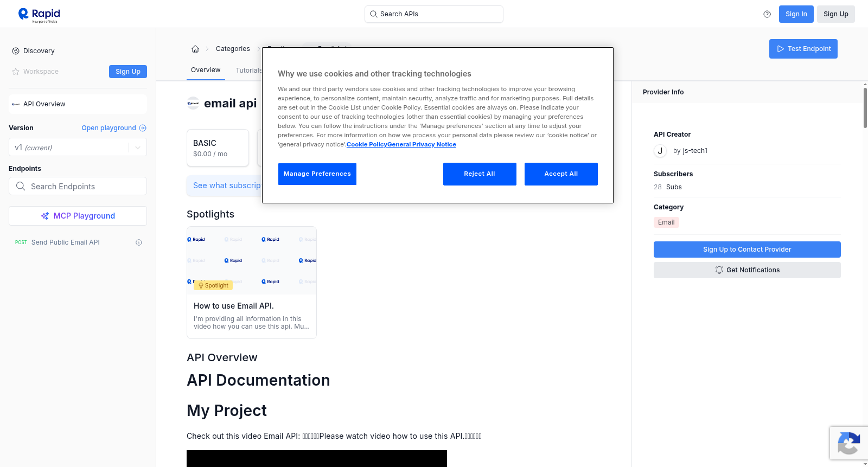Open Categories in the breadcrumb
Viewport: 868px width, 467px height.
click(x=233, y=49)
